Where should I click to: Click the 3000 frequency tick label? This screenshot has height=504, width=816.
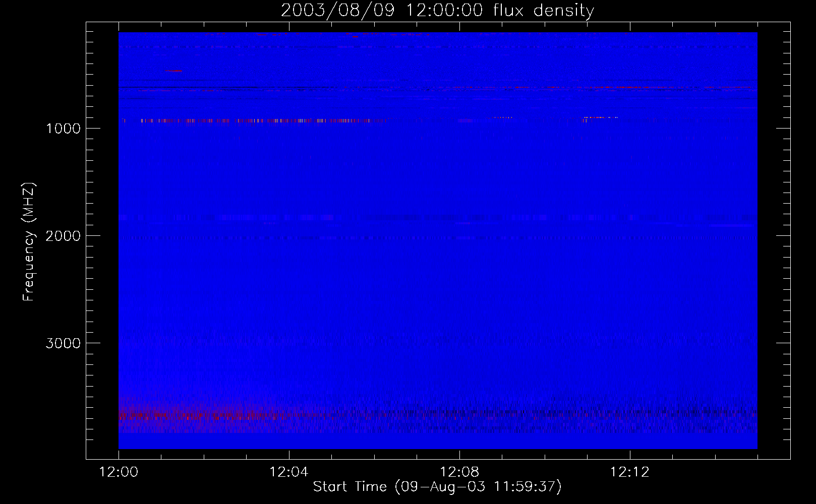click(x=63, y=343)
